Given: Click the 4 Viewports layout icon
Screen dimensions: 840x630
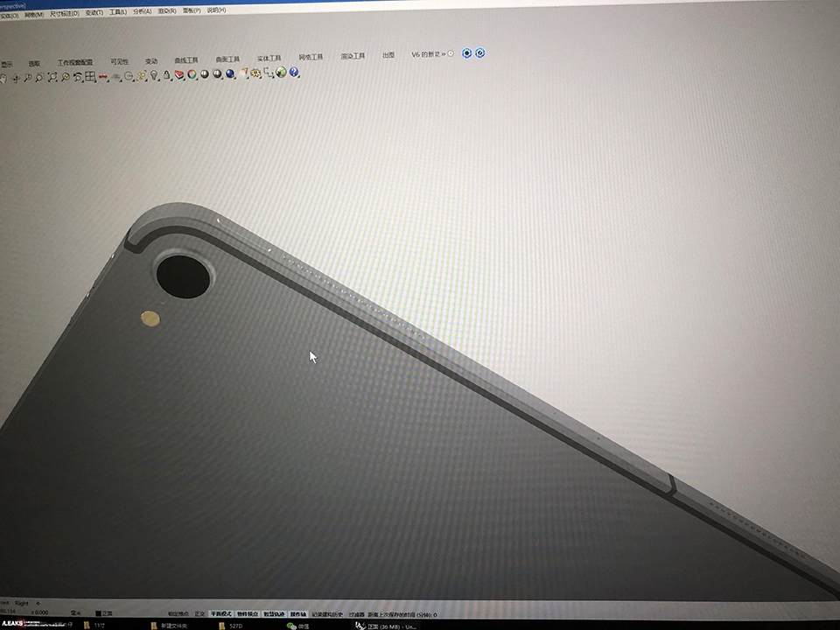Looking at the screenshot, I should 90,77.
